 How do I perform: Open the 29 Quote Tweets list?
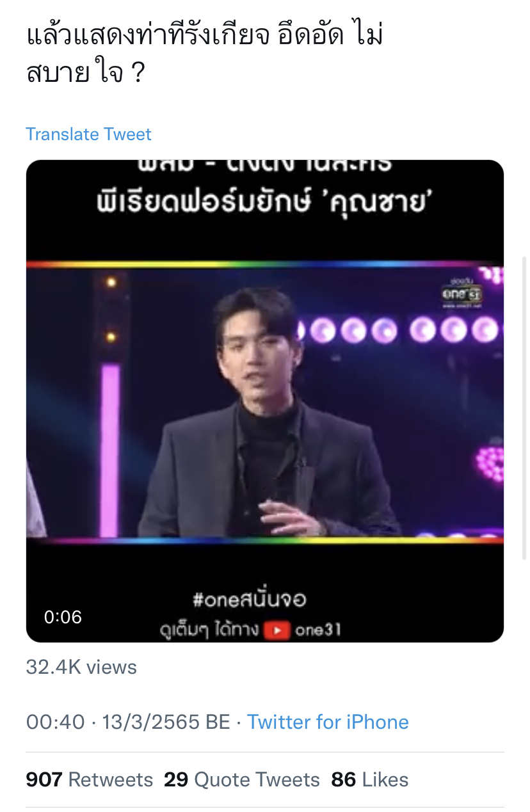coord(242,779)
